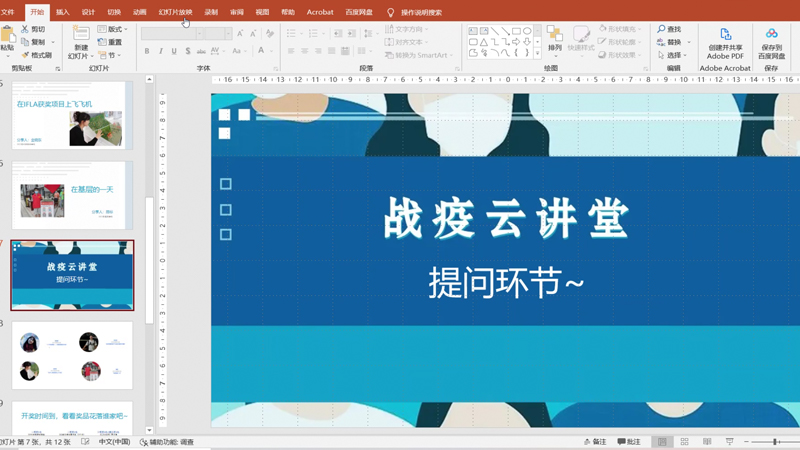Open Change Case (Aa) dropdown

[x=238, y=51]
